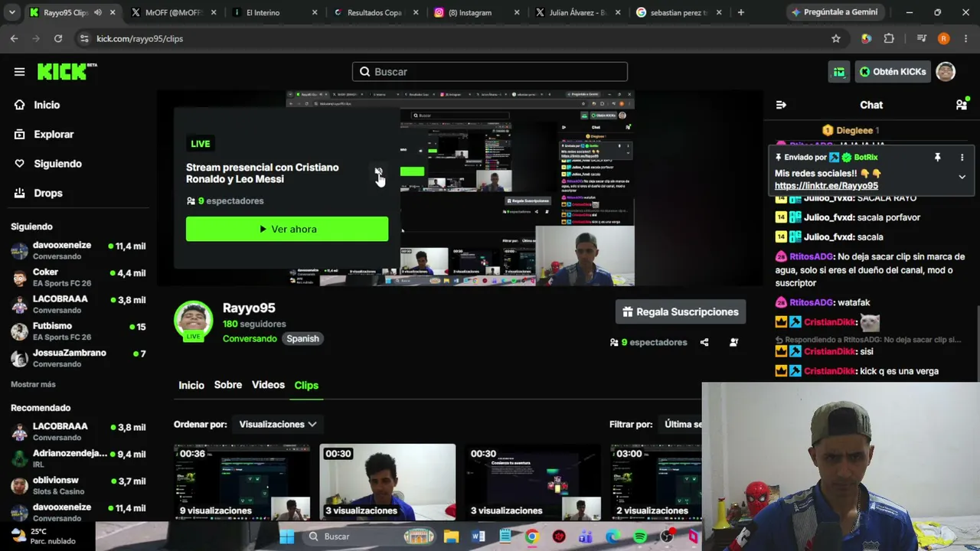
Task: Reload the Kick page
Action: 58,38
